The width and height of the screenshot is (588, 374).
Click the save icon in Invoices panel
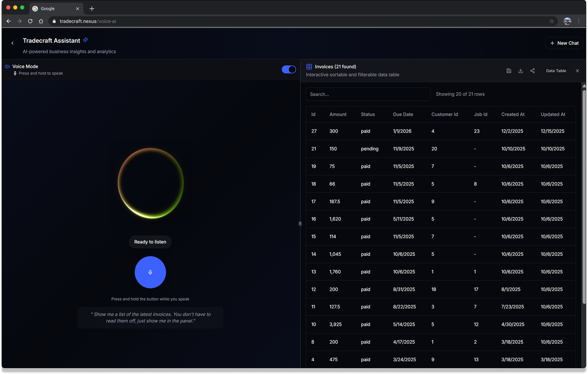tap(509, 71)
